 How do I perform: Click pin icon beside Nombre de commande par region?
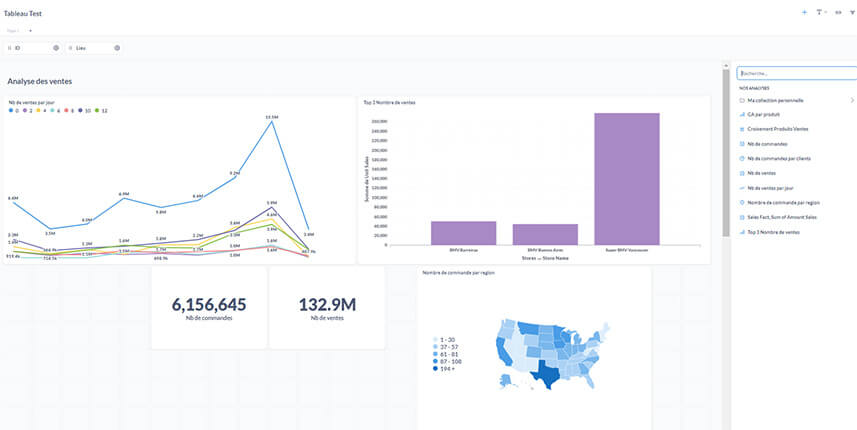point(742,203)
